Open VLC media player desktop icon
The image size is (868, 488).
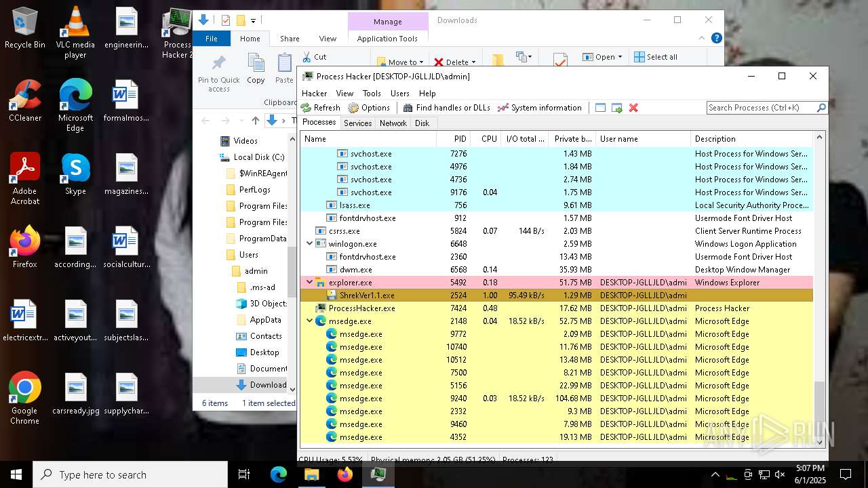[75, 33]
